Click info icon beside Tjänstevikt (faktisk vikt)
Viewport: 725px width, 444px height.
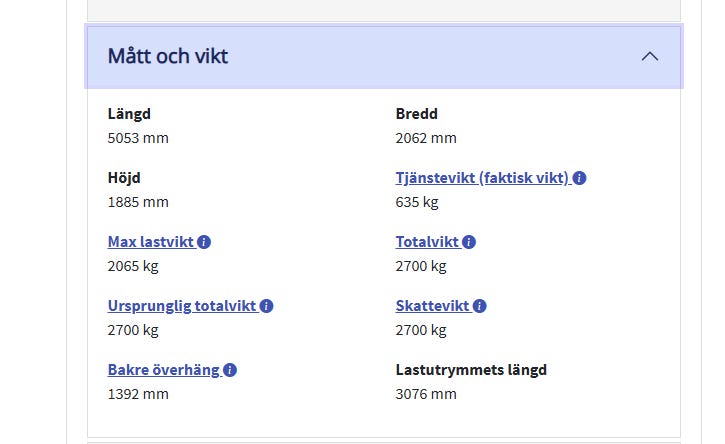(580, 178)
